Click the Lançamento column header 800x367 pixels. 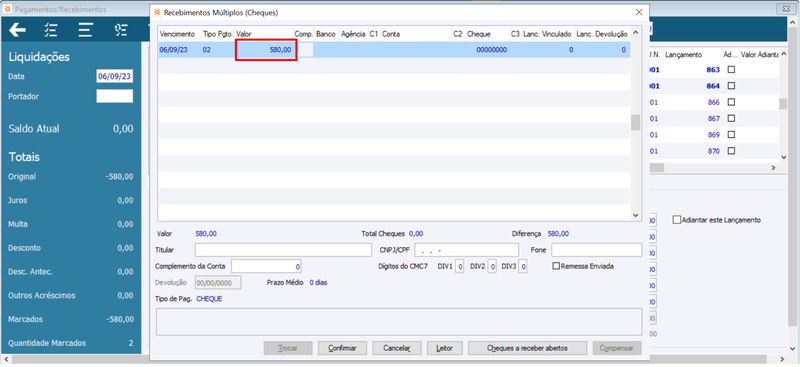(692, 55)
